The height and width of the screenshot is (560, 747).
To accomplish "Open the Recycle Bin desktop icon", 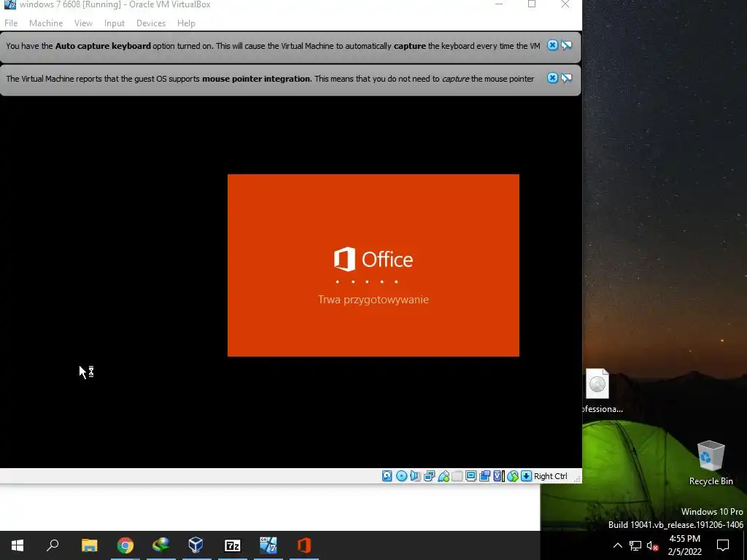I will point(711,463).
